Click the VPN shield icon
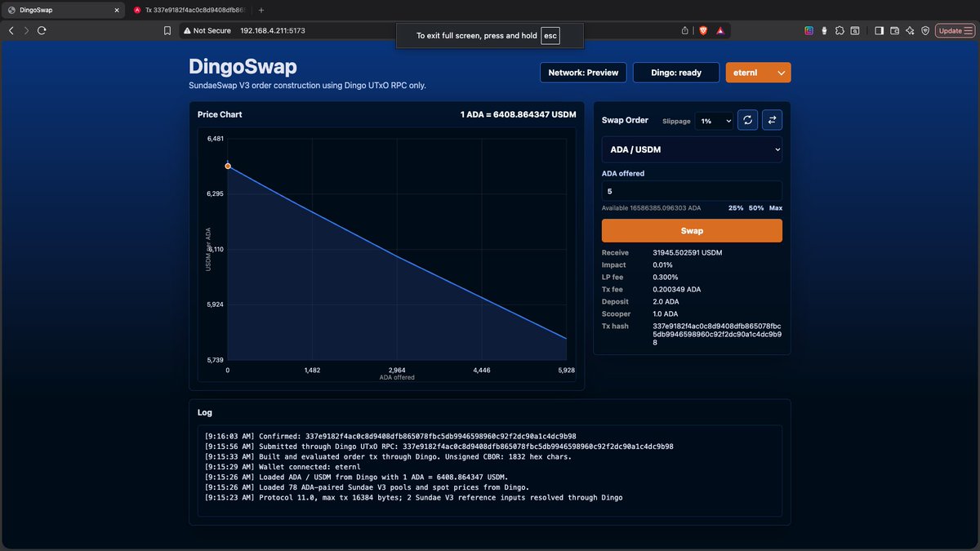The image size is (980, 551). click(925, 30)
